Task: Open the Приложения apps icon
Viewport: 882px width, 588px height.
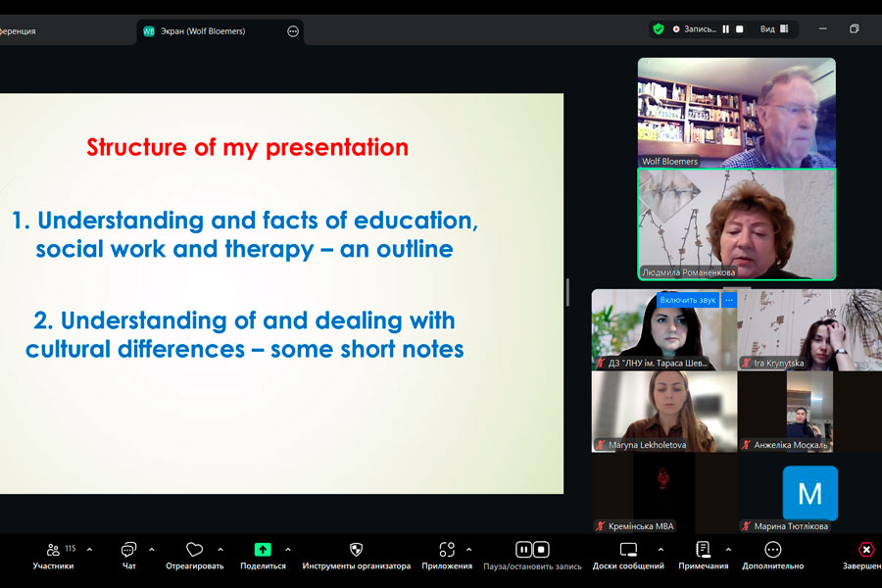Action: coord(447,551)
